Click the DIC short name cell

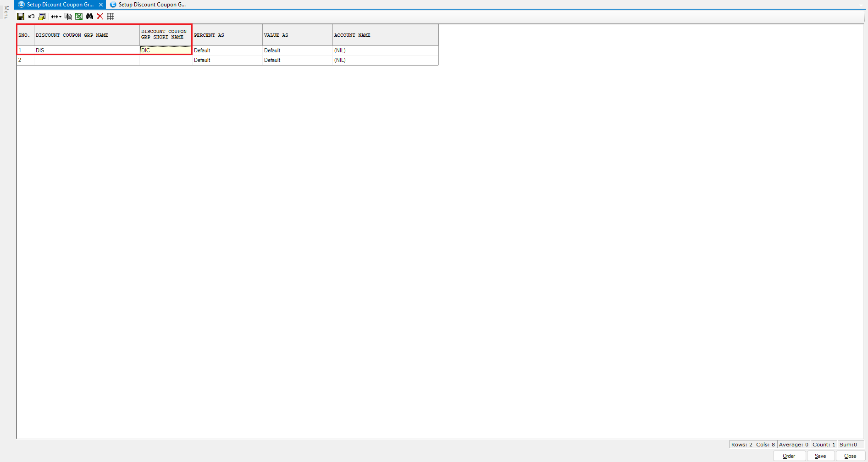[x=165, y=50]
